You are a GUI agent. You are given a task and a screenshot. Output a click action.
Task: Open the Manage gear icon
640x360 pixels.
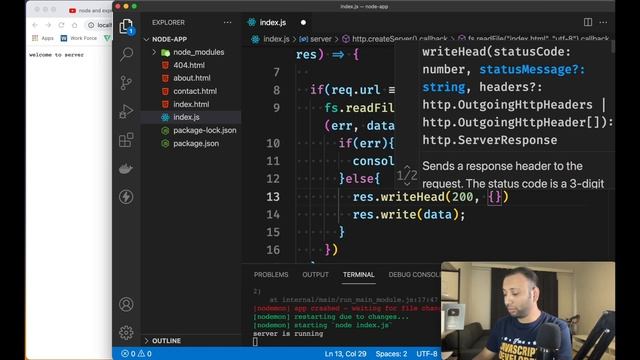[x=126, y=333]
